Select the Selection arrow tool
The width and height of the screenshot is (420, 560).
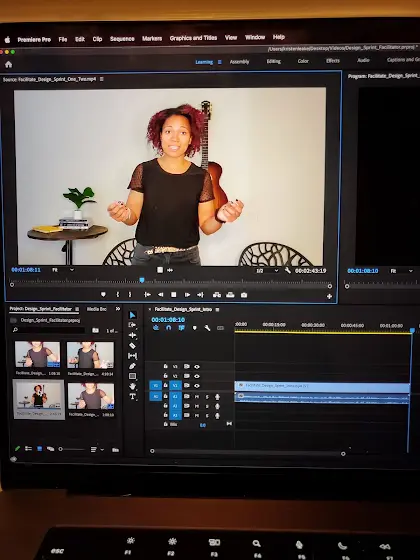132,315
